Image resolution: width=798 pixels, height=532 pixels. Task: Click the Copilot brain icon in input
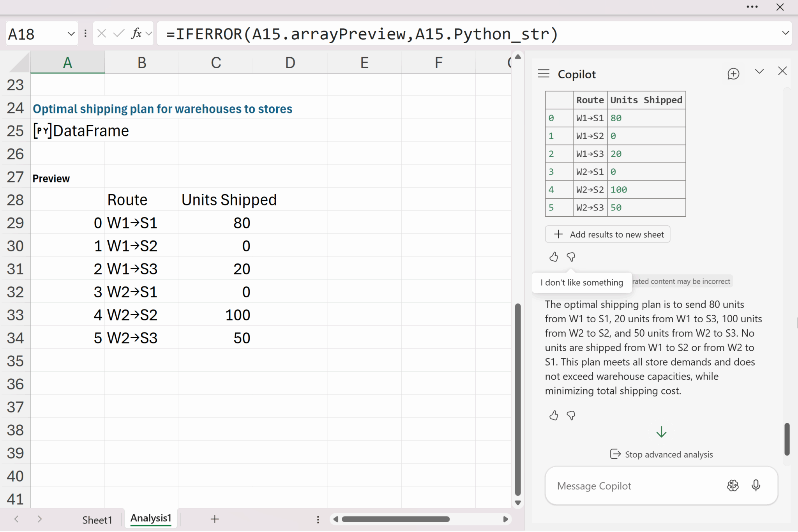click(x=733, y=485)
